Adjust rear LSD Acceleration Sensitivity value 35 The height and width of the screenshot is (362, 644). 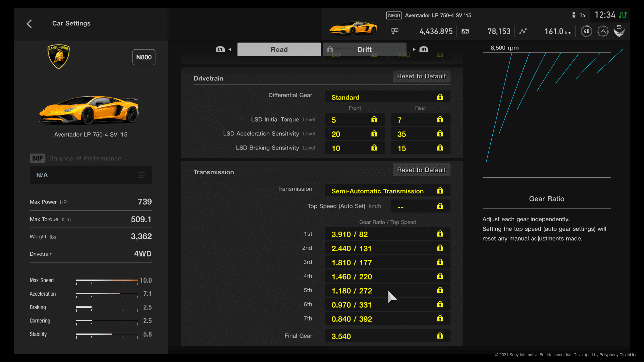point(420,134)
